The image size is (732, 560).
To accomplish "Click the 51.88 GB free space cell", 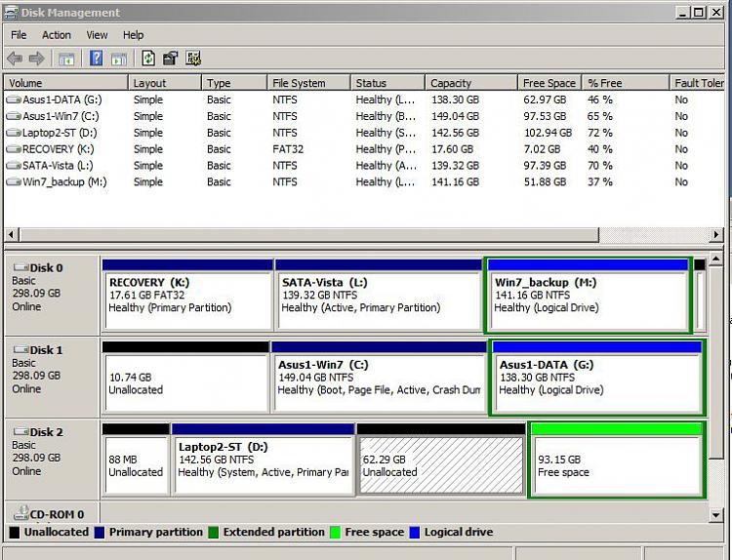I will coord(545,182).
